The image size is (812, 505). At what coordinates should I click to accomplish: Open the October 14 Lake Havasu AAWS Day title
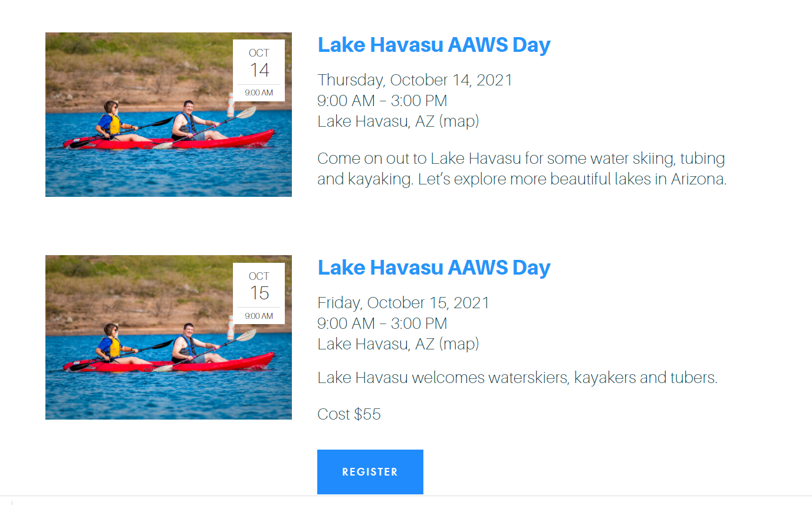[x=434, y=45]
